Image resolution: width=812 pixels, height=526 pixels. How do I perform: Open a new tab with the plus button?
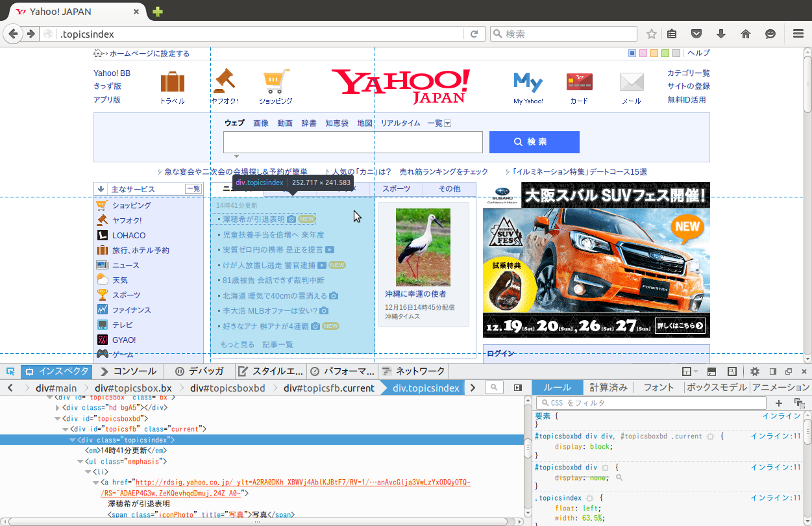(x=158, y=12)
